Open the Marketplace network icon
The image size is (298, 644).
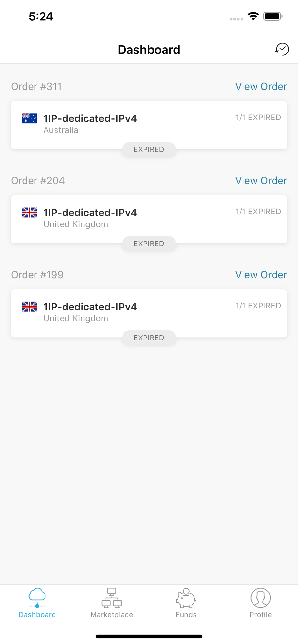click(x=112, y=598)
